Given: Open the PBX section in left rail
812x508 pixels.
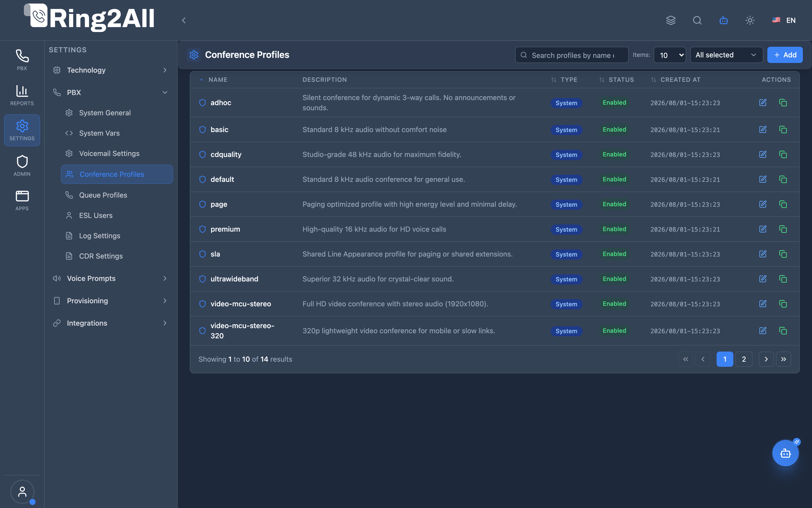Looking at the screenshot, I should 22,60.
